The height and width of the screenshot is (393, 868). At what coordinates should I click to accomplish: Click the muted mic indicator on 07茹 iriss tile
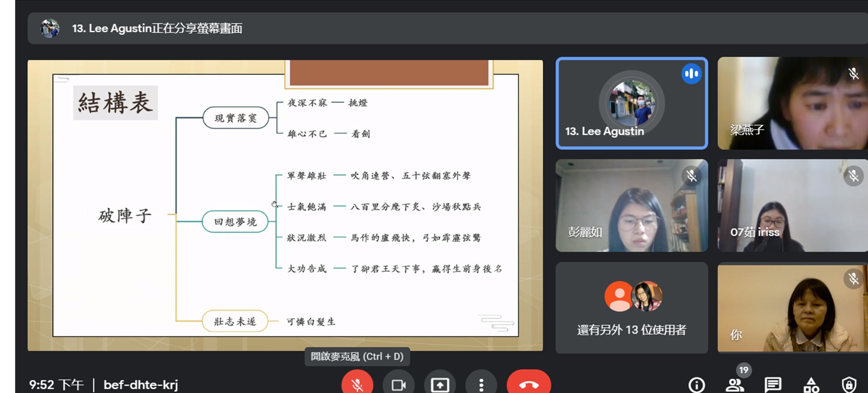point(854,176)
